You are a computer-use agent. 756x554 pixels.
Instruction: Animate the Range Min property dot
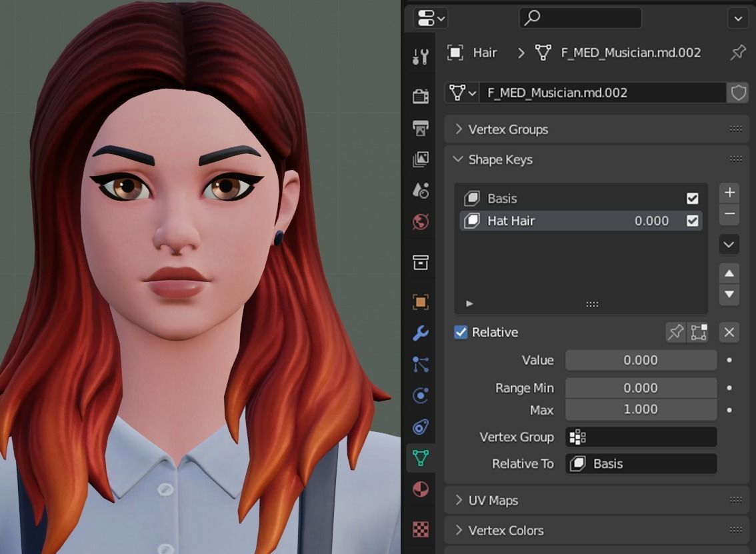[729, 388]
